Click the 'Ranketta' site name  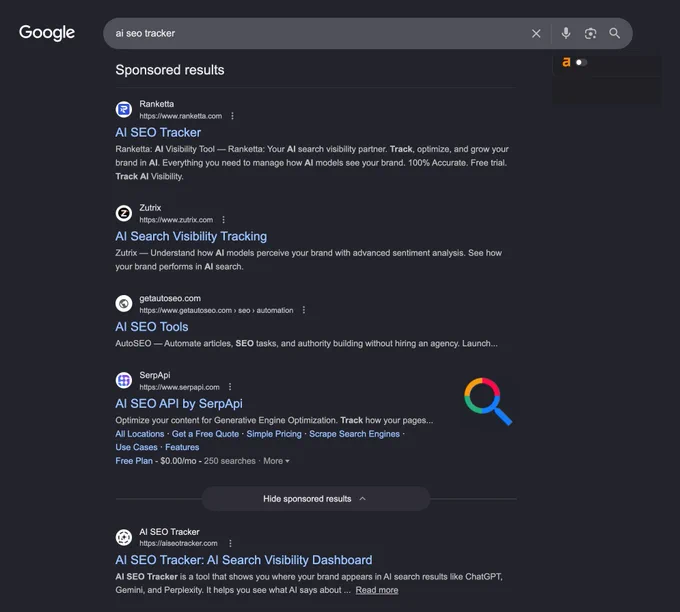pos(157,104)
